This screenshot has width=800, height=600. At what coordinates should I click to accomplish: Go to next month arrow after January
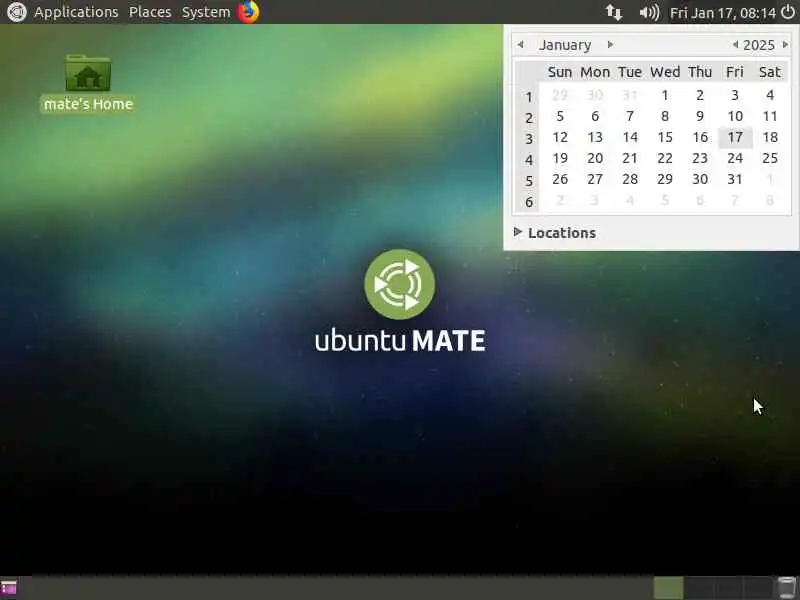(610, 45)
